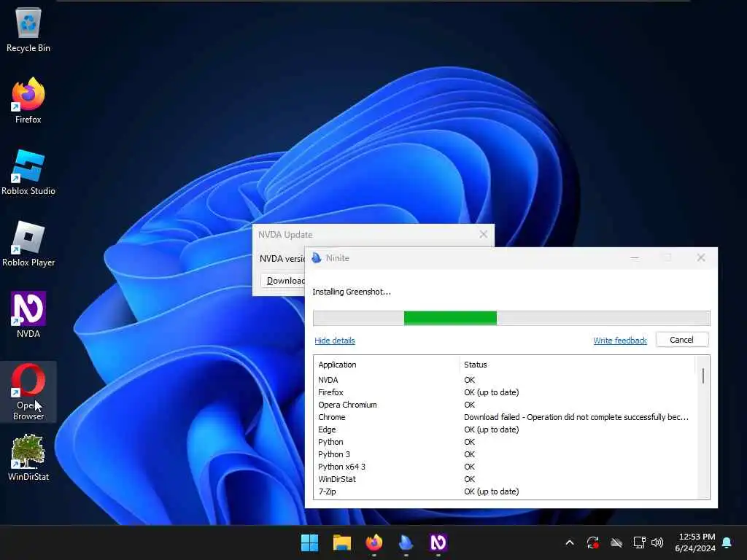Select the Python x64 3 row
Image resolution: width=747 pixels, height=560 pixels.
click(504, 467)
